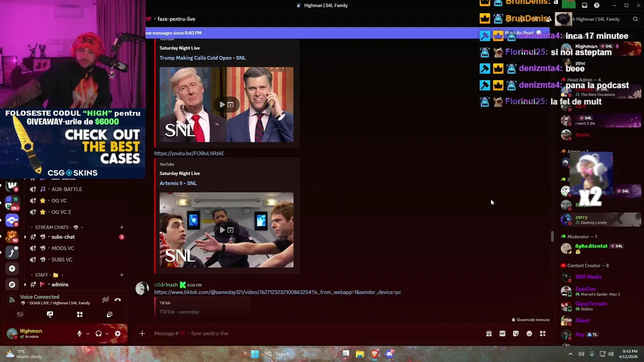Show hidden system tray icons chevron
This screenshot has width=644, height=362.
click(x=570, y=354)
